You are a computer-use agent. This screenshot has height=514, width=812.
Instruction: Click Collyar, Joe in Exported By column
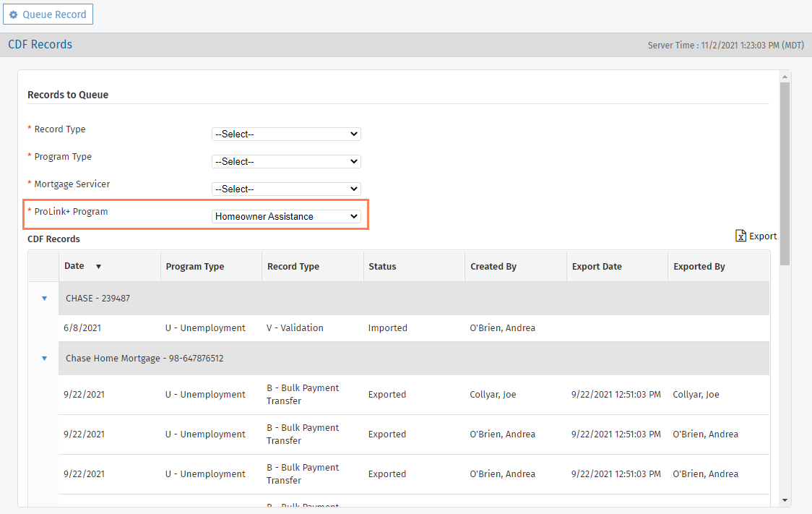pos(696,394)
